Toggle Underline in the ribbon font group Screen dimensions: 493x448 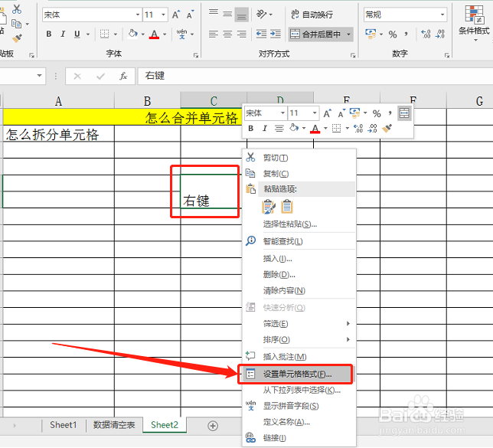(x=77, y=34)
